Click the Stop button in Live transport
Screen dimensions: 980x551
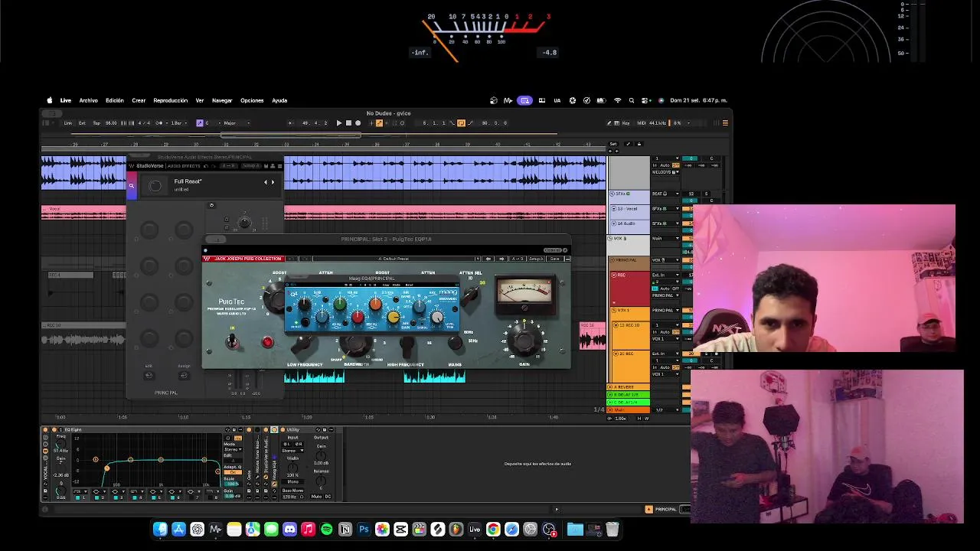pos(348,122)
